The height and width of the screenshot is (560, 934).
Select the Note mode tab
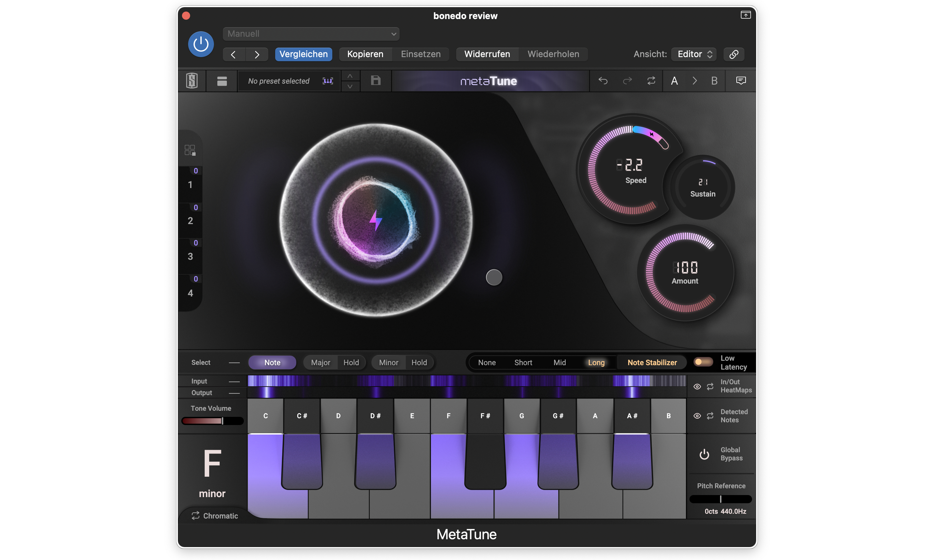pos(272,363)
